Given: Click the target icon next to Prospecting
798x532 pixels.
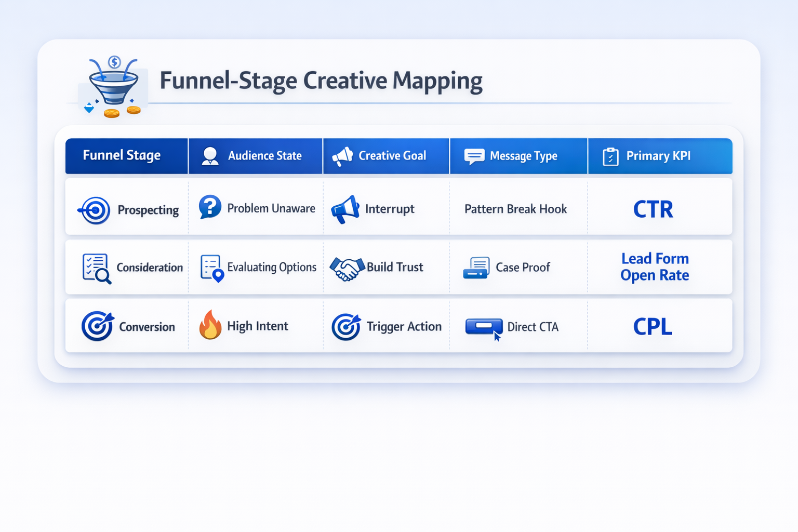Looking at the screenshot, I should point(94,209).
